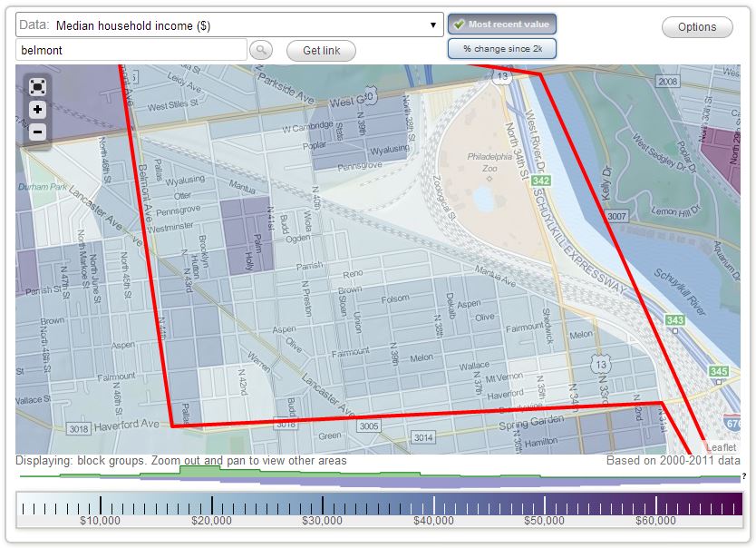Click the route 3005 shield on Spring Garden
The height and width of the screenshot is (548, 756).
(x=369, y=426)
